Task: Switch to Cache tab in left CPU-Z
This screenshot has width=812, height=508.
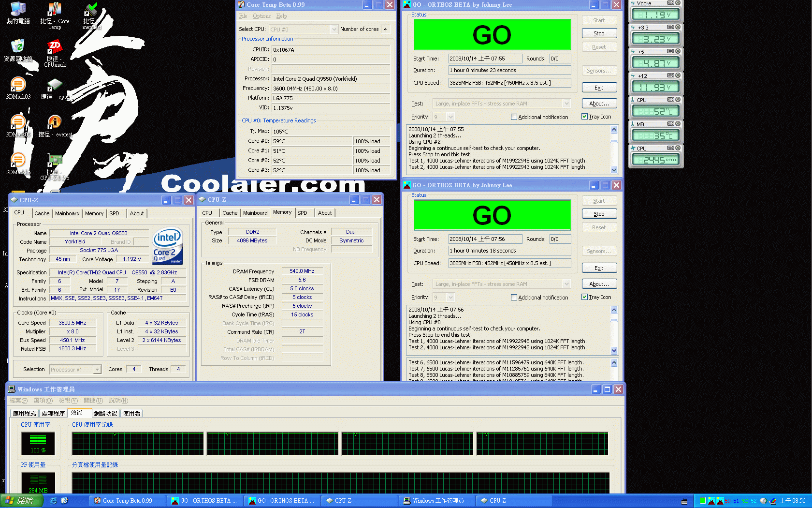Action: tap(42, 213)
